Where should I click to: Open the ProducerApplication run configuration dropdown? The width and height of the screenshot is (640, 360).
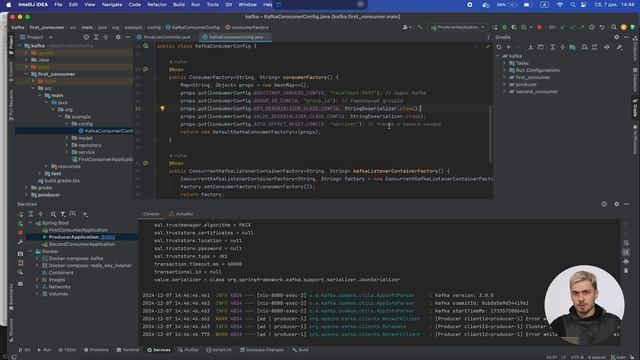point(458,27)
